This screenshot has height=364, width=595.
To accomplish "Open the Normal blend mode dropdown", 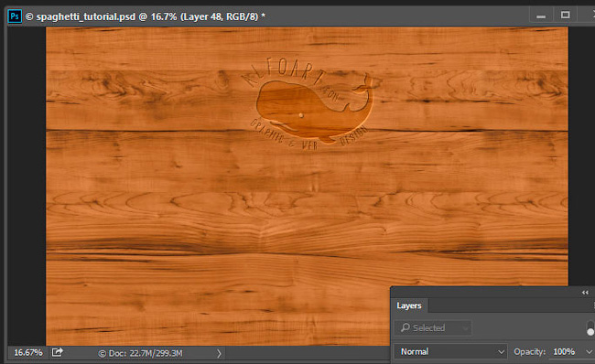I will pyautogui.click(x=450, y=352).
